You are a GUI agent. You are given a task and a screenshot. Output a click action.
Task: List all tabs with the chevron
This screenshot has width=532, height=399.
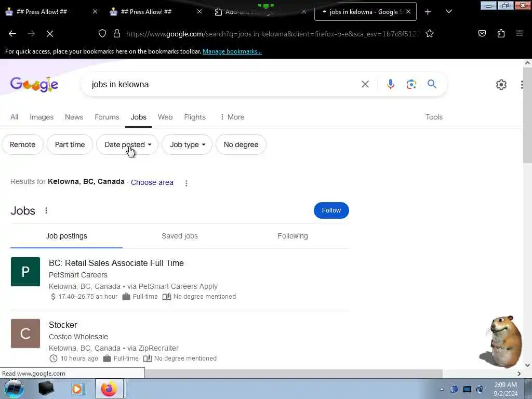[x=448, y=12]
